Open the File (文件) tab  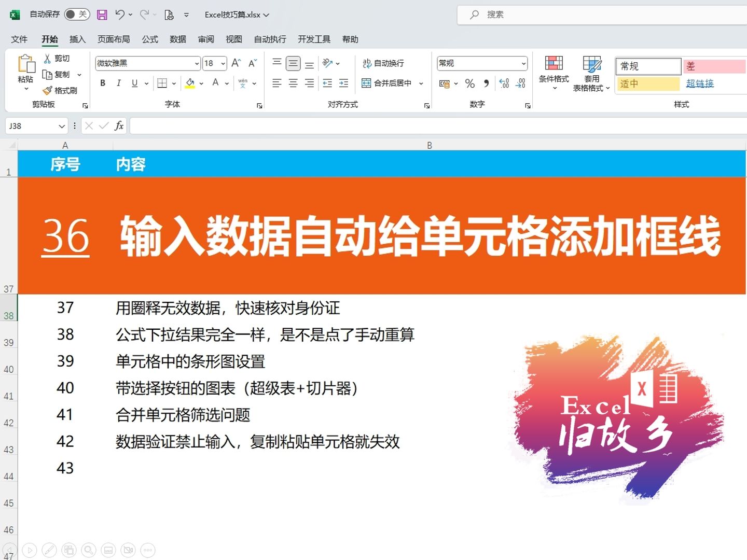(x=19, y=39)
